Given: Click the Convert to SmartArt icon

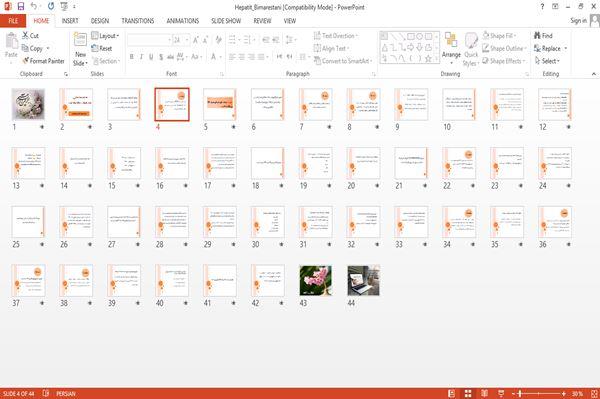Looking at the screenshot, I should pyautogui.click(x=318, y=61).
